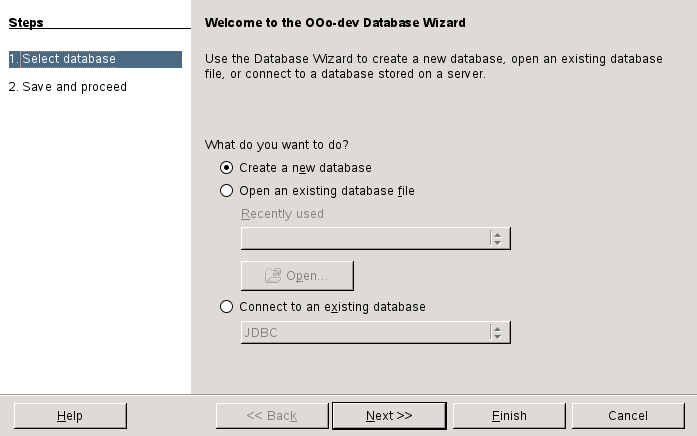
Task: Cancel the Database Wizard
Action: pyautogui.click(x=628, y=416)
